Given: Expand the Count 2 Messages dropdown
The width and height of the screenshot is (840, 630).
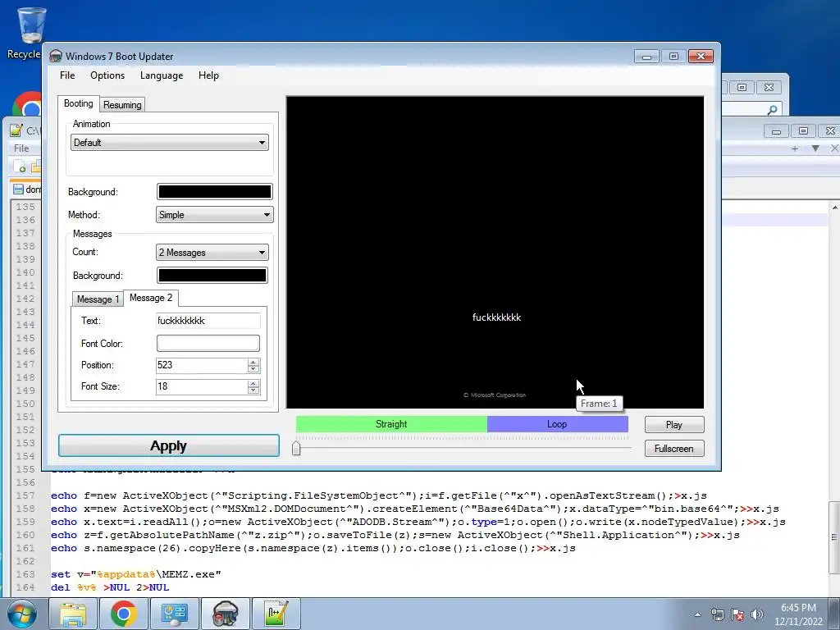Looking at the screenshot, I should (212, 253).
